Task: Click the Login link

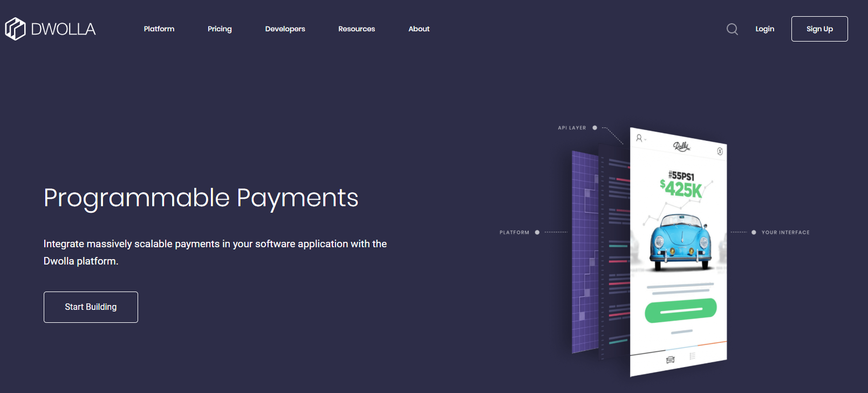Action: point(764,29)
